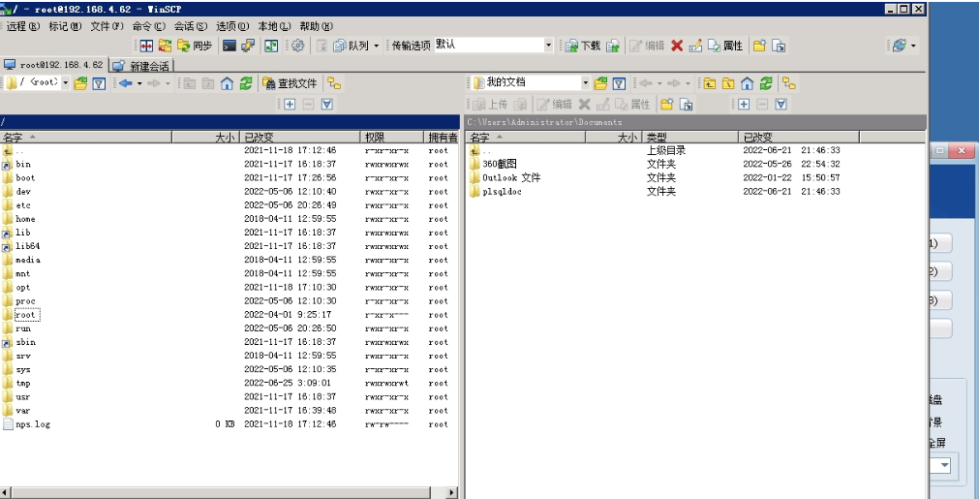This screenshot has width=980, height=499.
Task: Go to local root directory icon
Action: coord(728,83)
